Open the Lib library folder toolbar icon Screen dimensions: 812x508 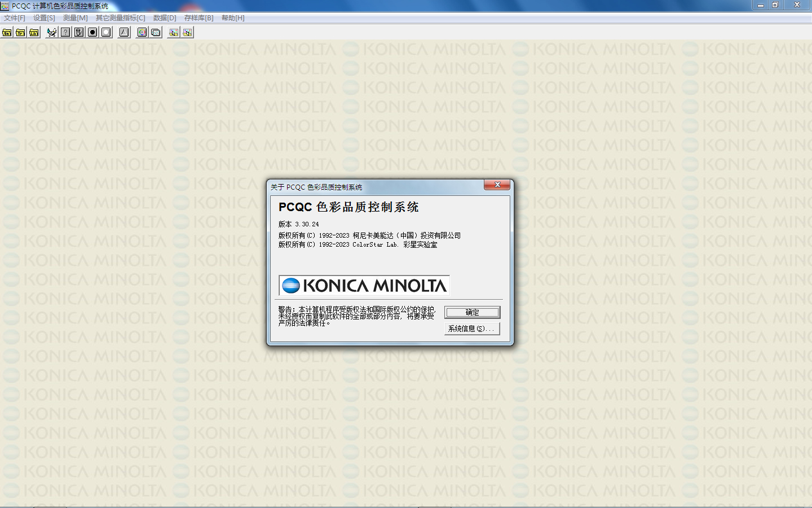click(x=34, y=32)
